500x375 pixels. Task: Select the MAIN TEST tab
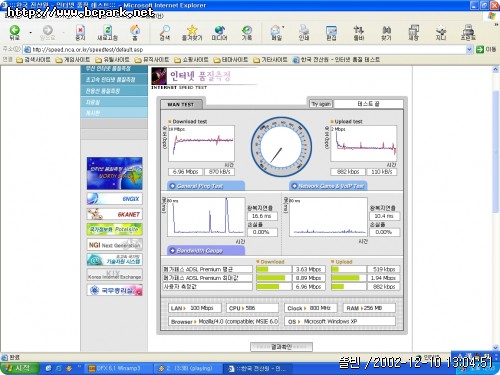(181, 104)
